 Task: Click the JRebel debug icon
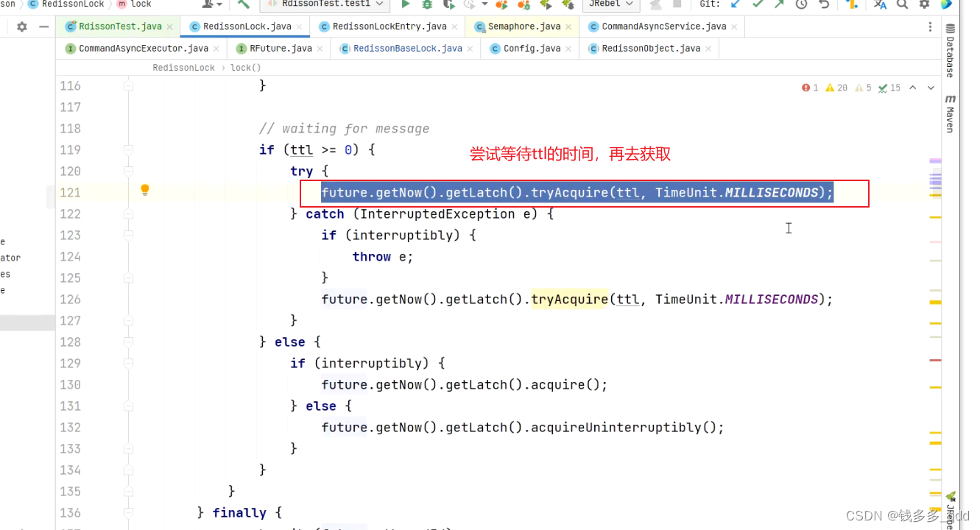click(x=568, y=4)
